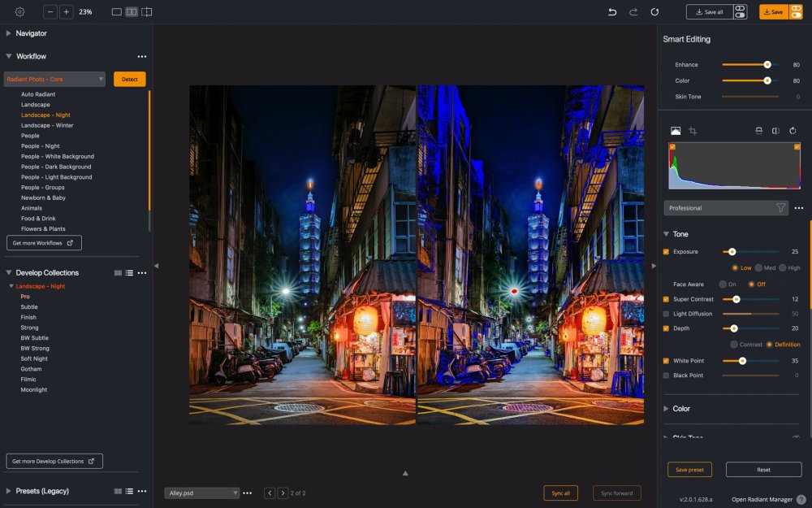Expand the Color section
The width and height of the screenshot is (812, 508).
coord(666,409)
